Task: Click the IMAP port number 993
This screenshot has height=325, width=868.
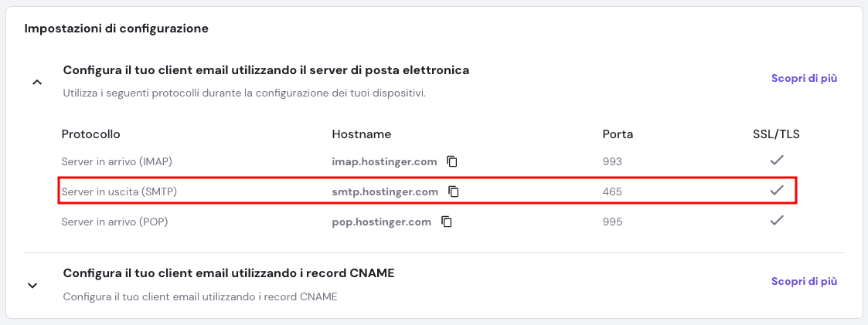Action: point(612,162)
